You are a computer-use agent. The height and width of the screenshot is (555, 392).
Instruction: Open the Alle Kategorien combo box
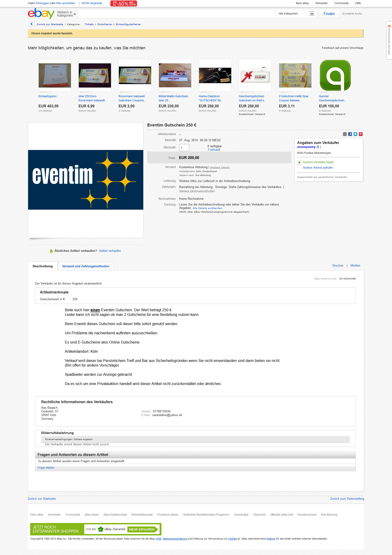tap(296, 14)
